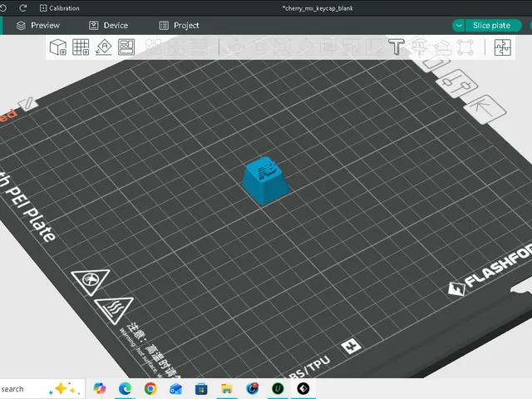
Task: Click the arrow-to-line plate icon beside plate
Action: coord(485,109)
